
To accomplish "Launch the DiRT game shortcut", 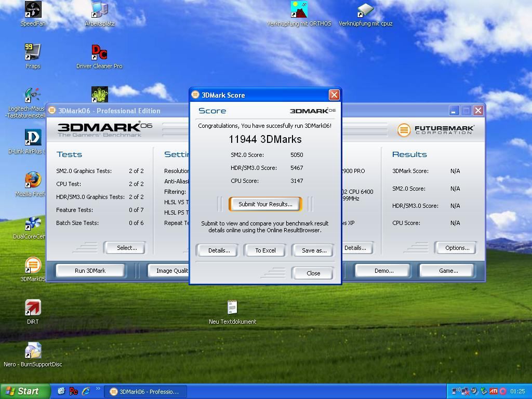I will point(33,312).
